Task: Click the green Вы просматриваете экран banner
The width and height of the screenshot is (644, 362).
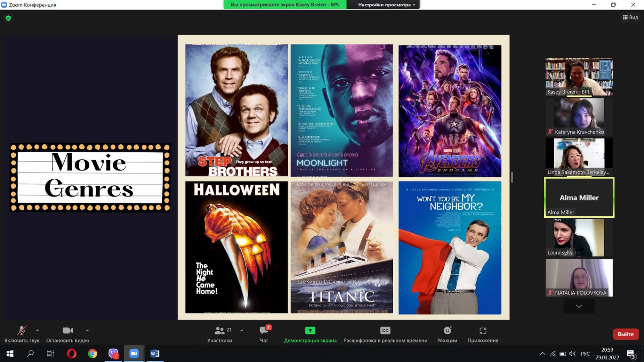Action: (x=285, y=5)
